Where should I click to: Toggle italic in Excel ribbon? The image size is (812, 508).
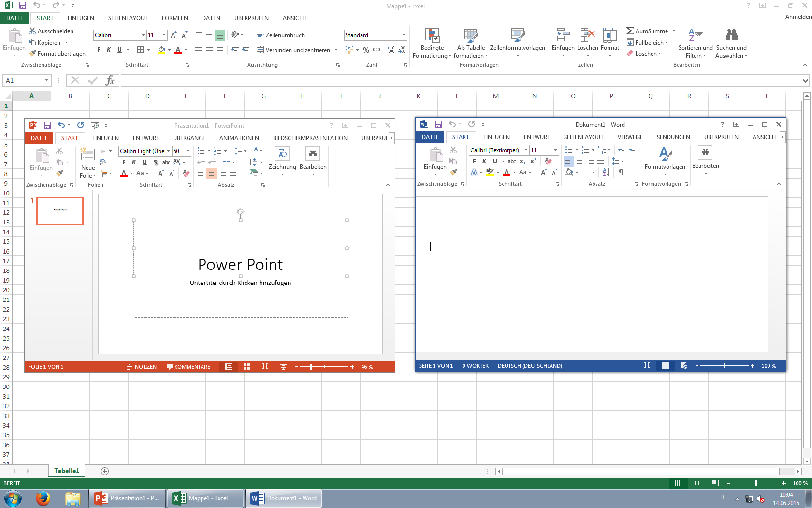tap(109, 50)
